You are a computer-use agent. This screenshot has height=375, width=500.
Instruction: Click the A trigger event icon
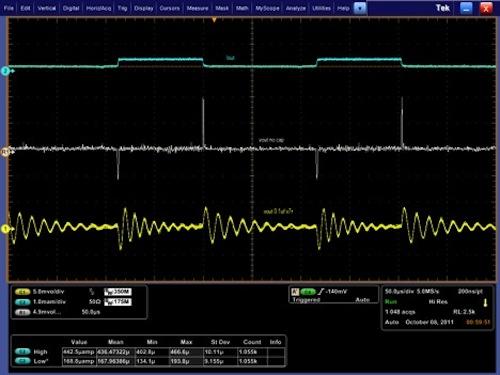[295, 292]
